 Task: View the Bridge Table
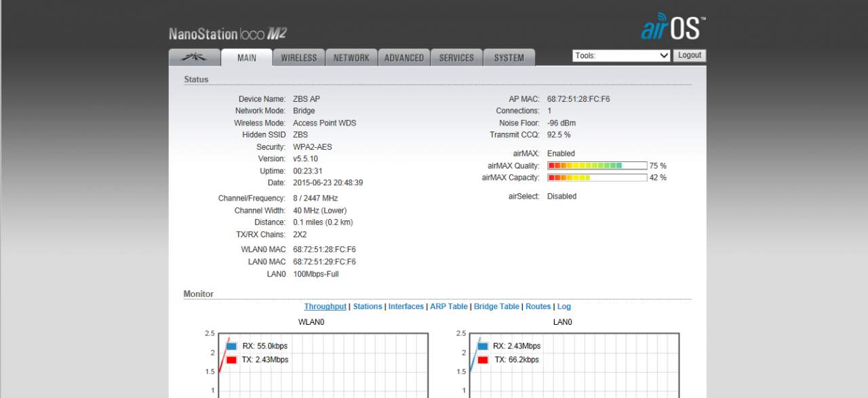[x=496, y=306]
